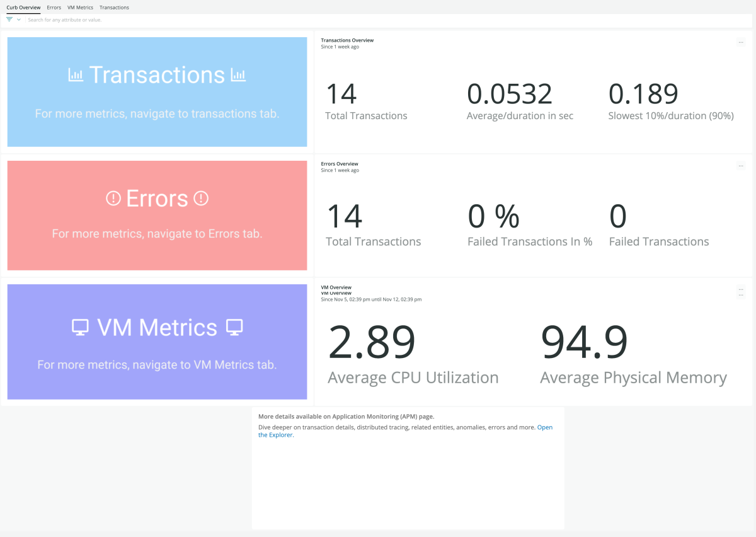Image resolution: width=756 pixels, height=537 pixels.
Task: Open the Errors tab
Action: point(54,8)
